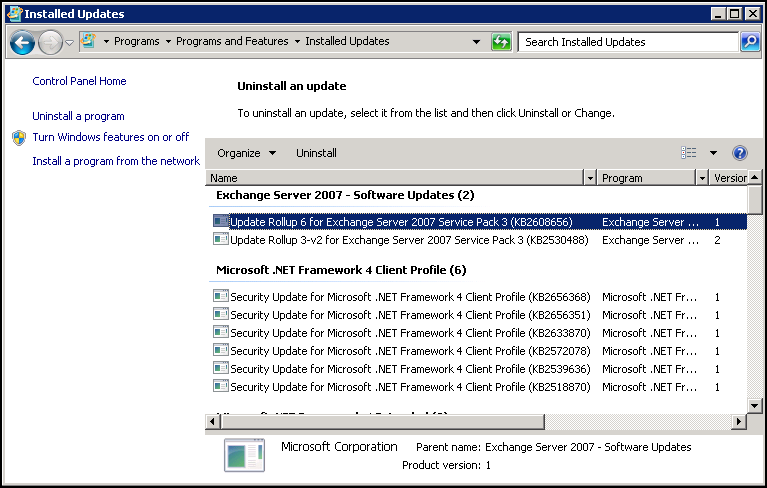This screenshot has width=767, height=488.
Task: Focus the Search Installed Updates field
Action: (x=628, y=42)
